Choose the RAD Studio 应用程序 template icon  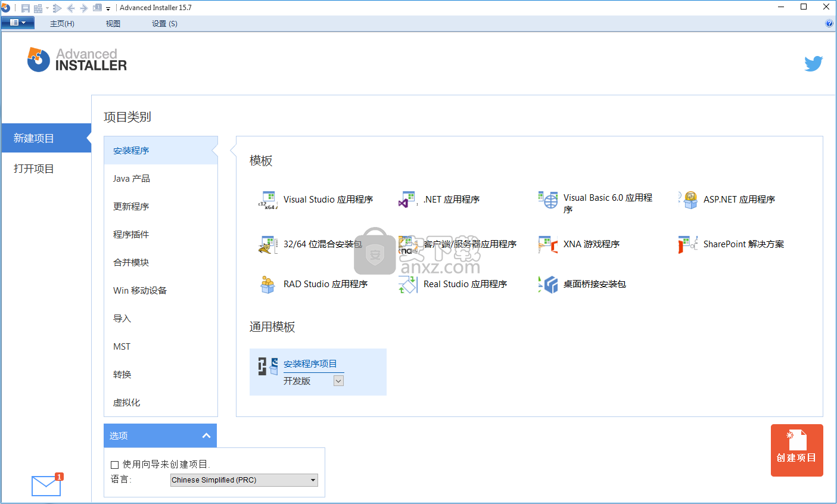[x=267, y=284]
